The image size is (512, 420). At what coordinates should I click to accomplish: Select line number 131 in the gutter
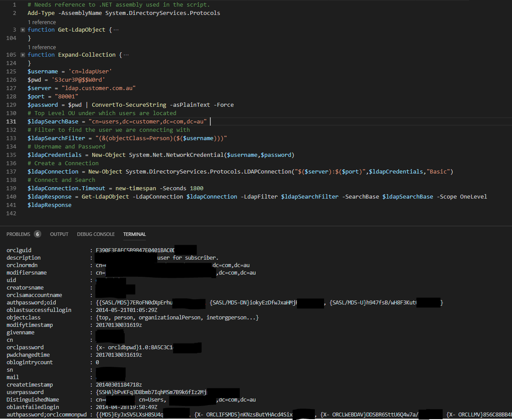tap(14, 121)
